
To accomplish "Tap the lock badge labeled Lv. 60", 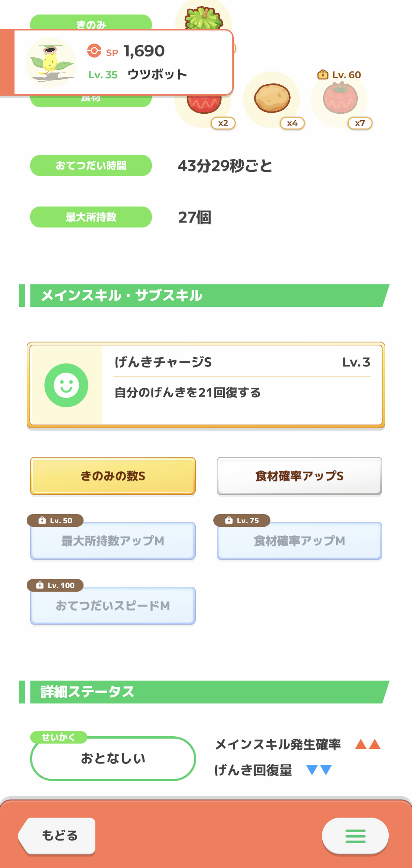I will [339, 75].
